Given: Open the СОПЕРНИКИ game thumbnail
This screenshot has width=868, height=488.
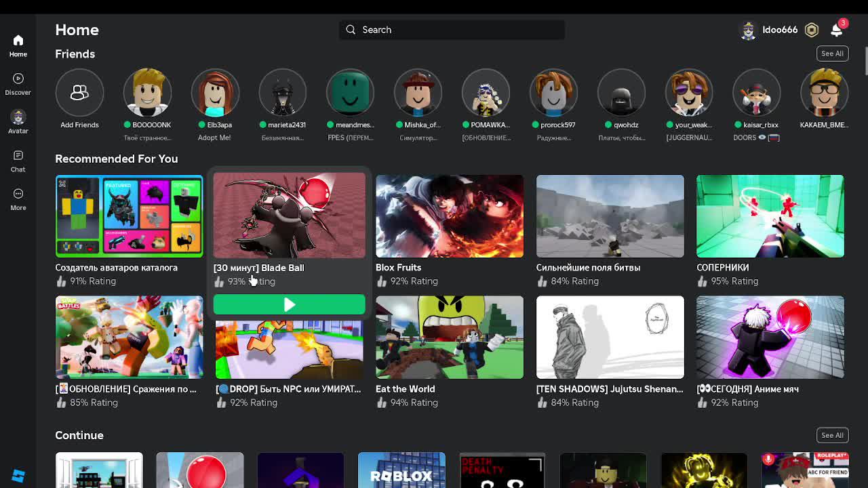Looking at the screenshot, I should 770,216.
